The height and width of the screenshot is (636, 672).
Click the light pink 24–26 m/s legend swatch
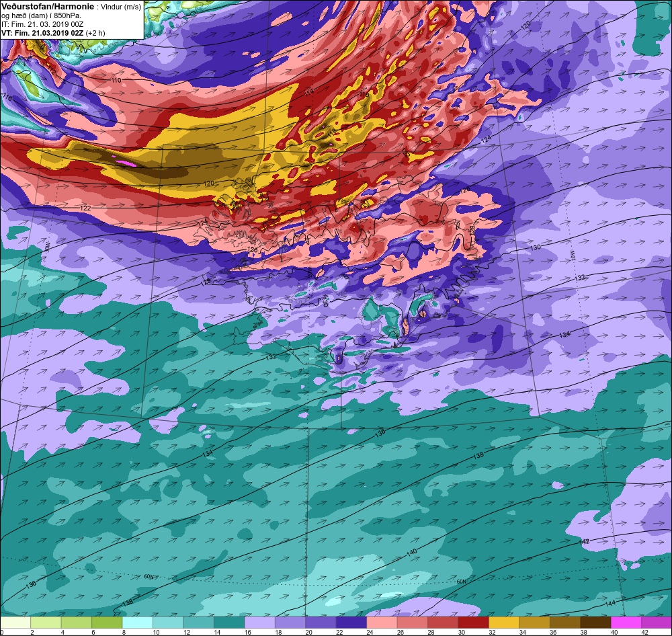(x=382, y=623)
